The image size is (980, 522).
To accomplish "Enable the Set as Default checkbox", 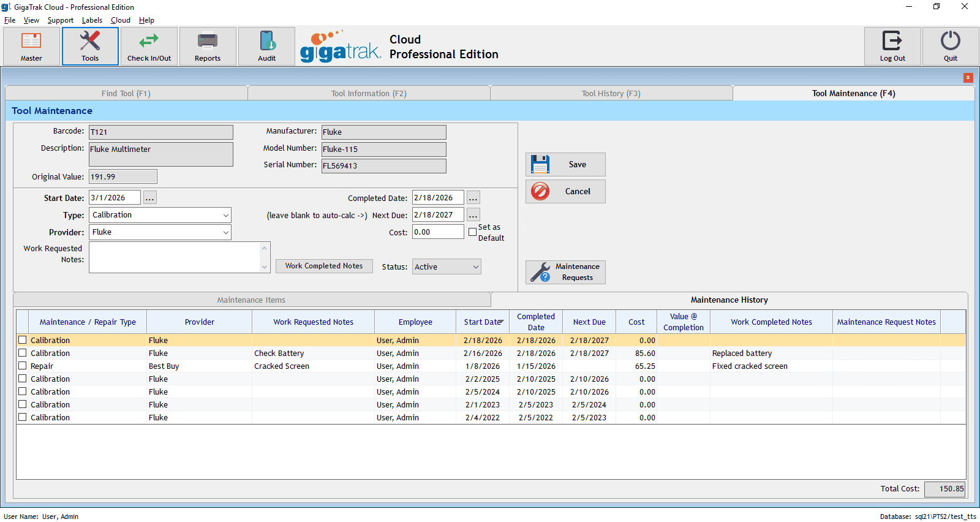I will click(472, 232).
